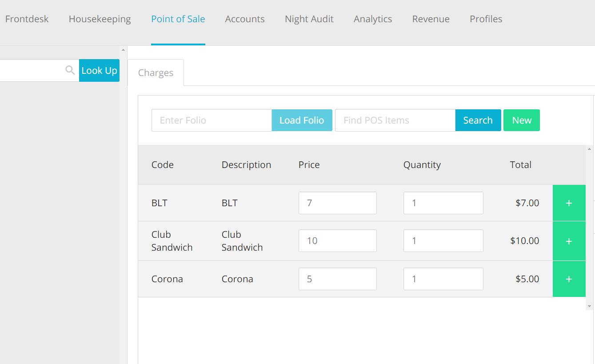Add BLT item with plus button
595x364 pixels.
coord(569,203)
